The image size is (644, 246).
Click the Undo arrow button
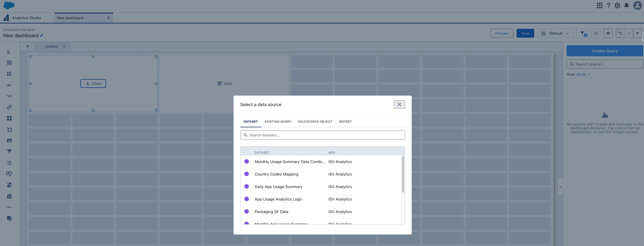pos(620,33)
